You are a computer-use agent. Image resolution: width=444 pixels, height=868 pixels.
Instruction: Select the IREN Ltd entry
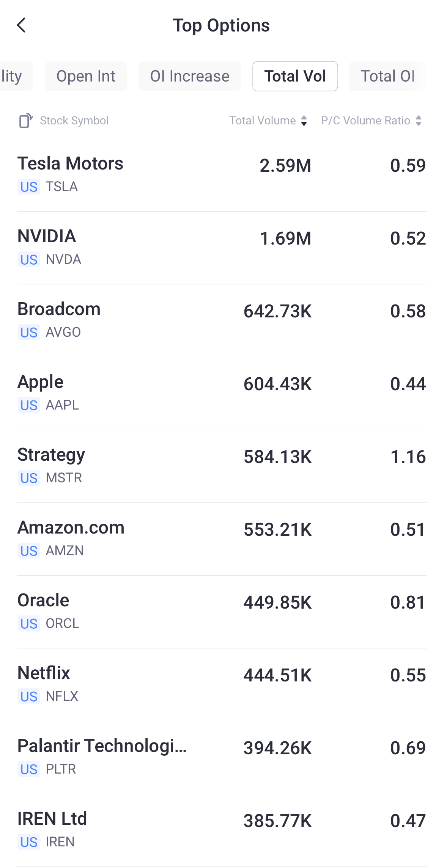click(x=152, y=830)
